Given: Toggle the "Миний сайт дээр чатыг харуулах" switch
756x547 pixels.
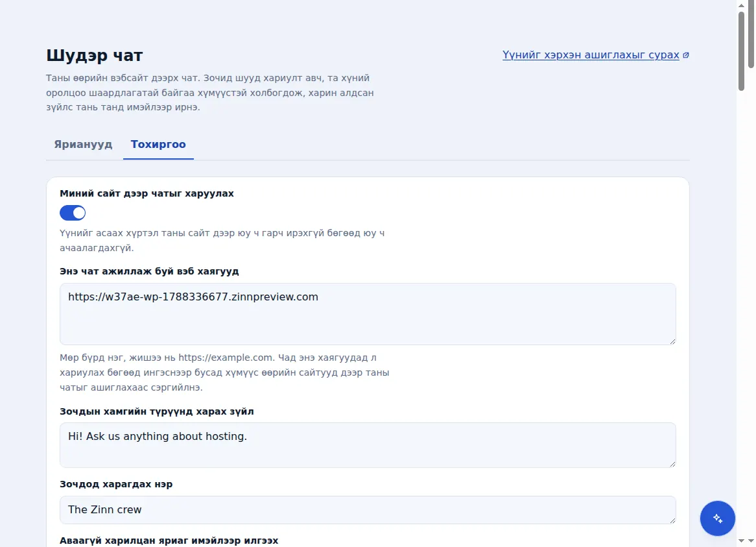Looking at the screenshot, I should click(x=73, y=213).
